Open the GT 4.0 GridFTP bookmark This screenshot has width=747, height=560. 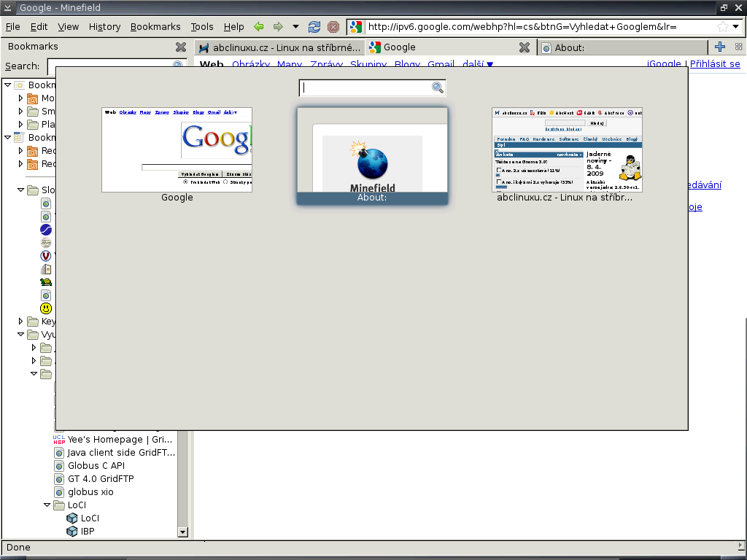101,478
